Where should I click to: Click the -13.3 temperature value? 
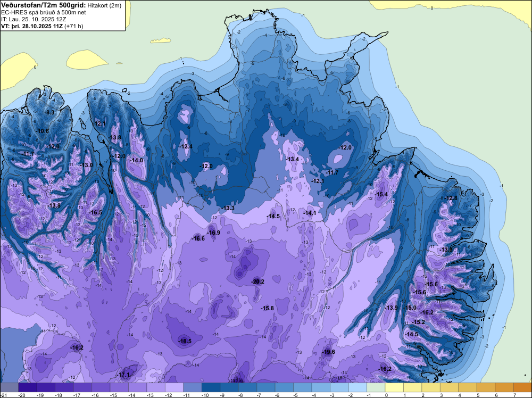(228, 208)
